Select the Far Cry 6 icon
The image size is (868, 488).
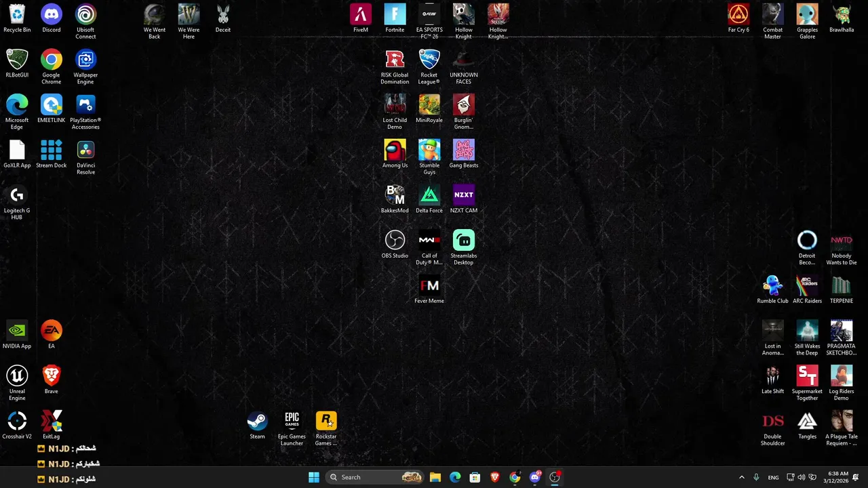[x=738, y=18]
